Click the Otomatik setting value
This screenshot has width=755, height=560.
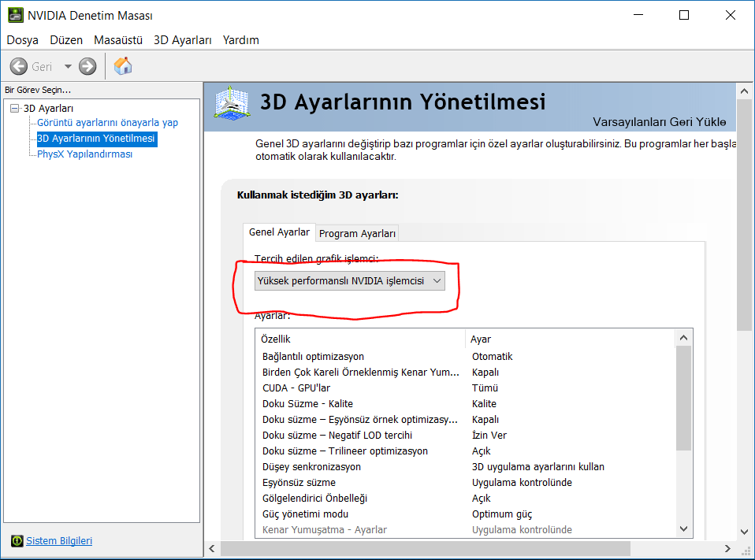pyautogui.click(x=492, y=357)
